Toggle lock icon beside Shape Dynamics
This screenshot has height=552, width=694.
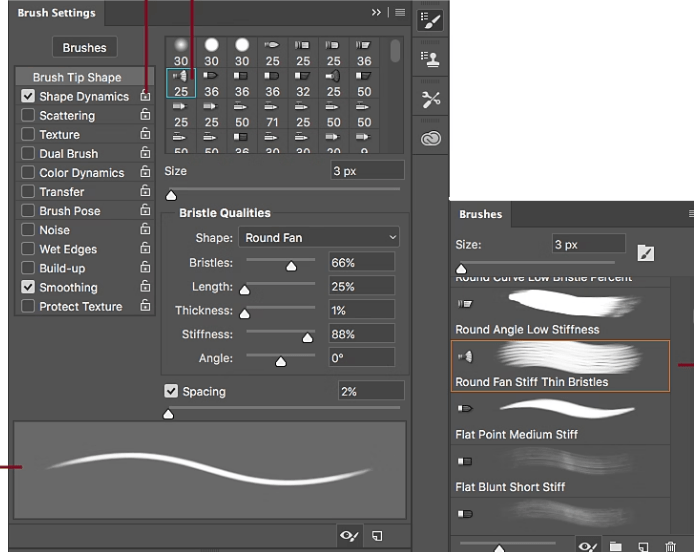click(145, 96)
